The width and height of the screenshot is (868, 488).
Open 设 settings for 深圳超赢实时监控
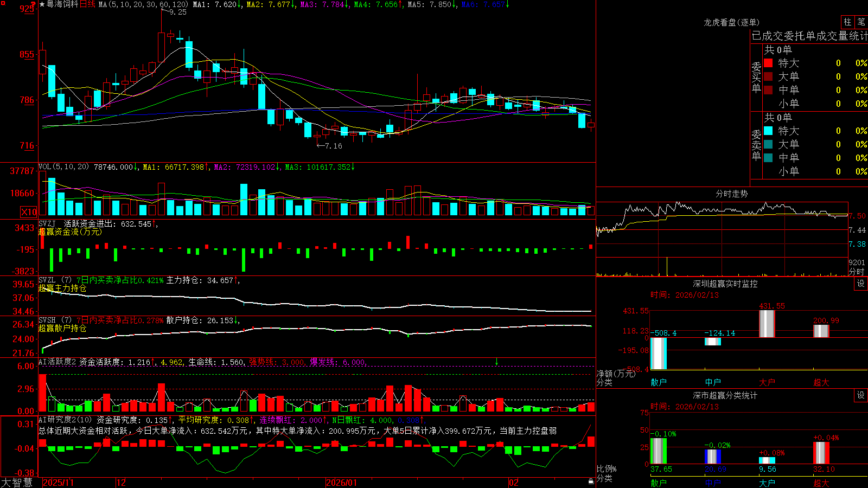click(x=861, y=284)
